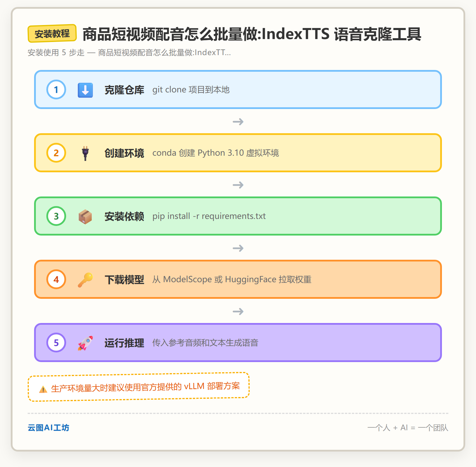Click the key icon
This screenshot has width=476, height=467.
pyautogui.click(x=85, y=280)
